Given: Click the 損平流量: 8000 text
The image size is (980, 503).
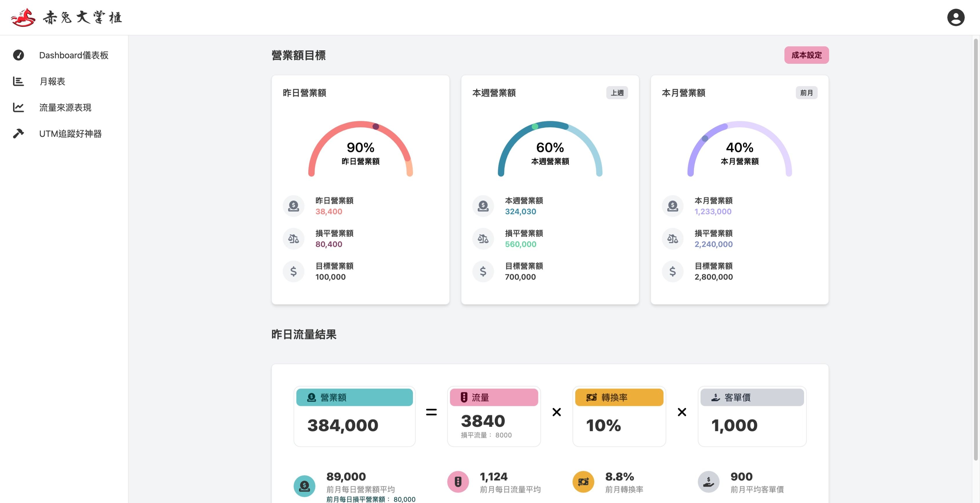Looking at the screenshot, I should point(486,435).
